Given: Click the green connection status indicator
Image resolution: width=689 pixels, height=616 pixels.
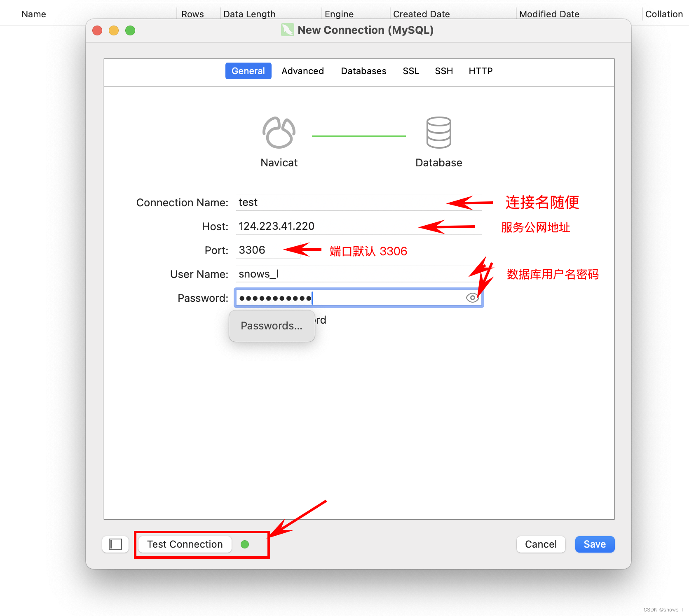Looking at the screenshot, I should tap(245, 544).
